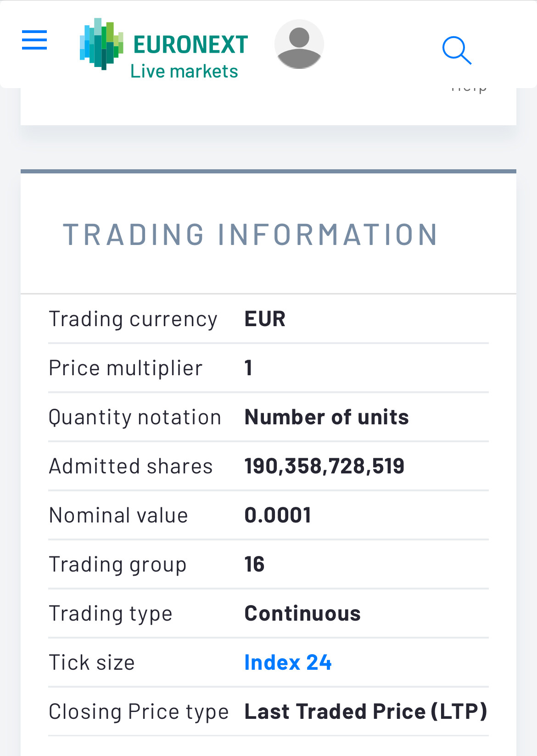Viewport: 537px width, 756px height.
Task: Select the Trading group label
Action: click(118, 564)
